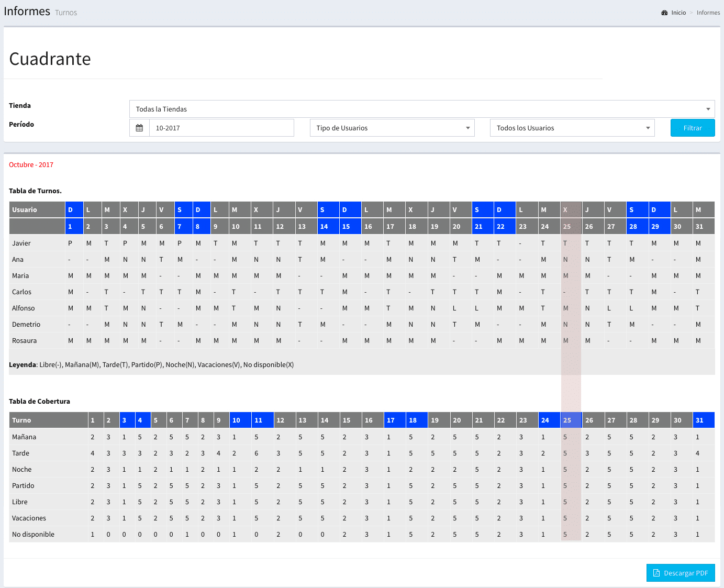Image resolution: width=724 pixels, height=588 pixels.
Task: Click the PDF file icon in download button
Action: [656, 573]
